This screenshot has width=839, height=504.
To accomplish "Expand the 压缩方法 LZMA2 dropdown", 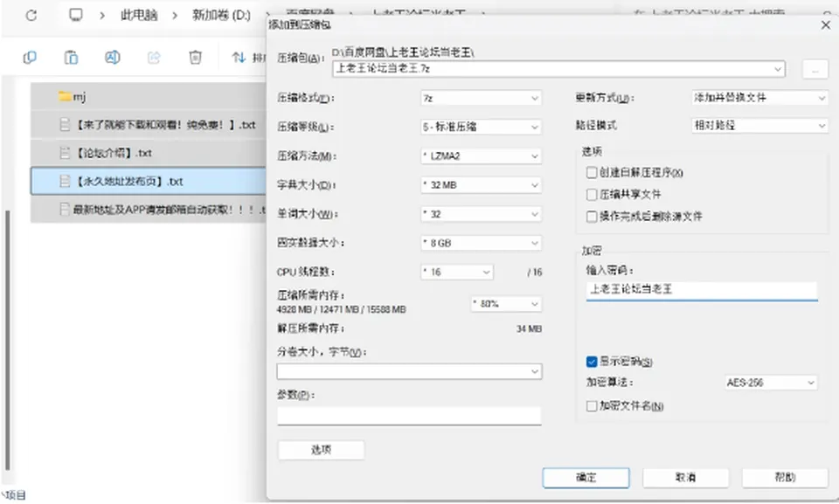I will pyautogui.click(x=481, y=156).
